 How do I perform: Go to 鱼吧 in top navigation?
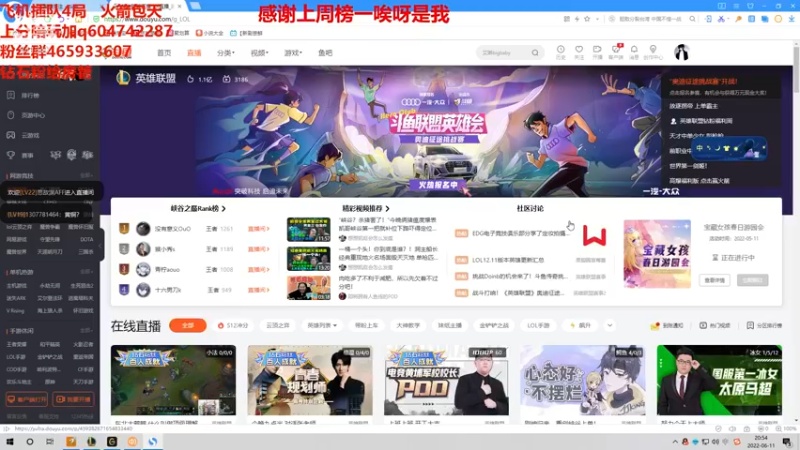pyautogui.click(x=325, y=53)
